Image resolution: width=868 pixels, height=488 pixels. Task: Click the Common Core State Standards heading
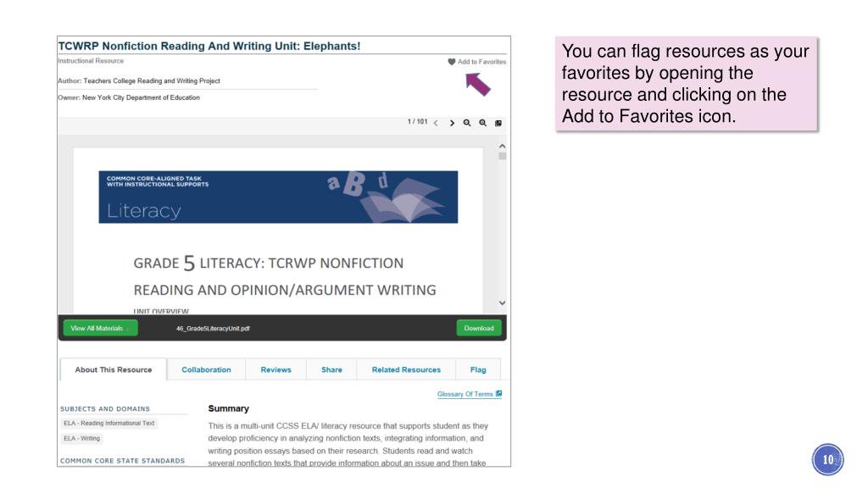click(122, 461)
